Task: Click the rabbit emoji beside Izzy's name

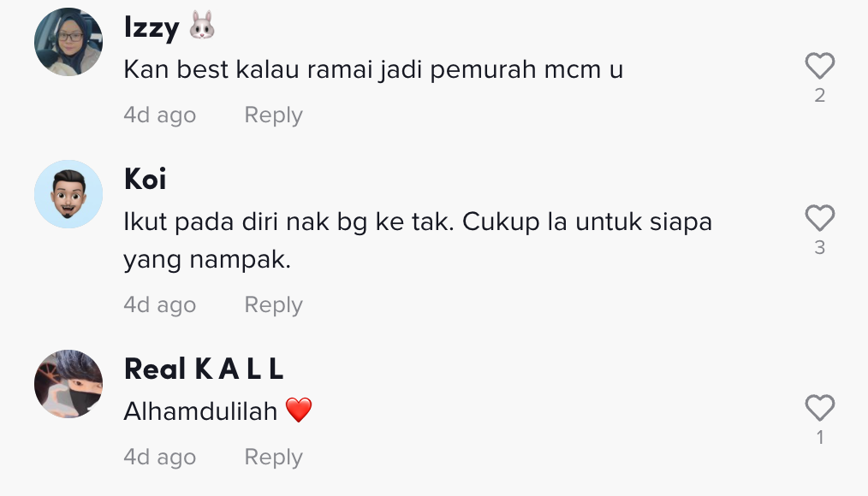Action: tap(202, 26)
